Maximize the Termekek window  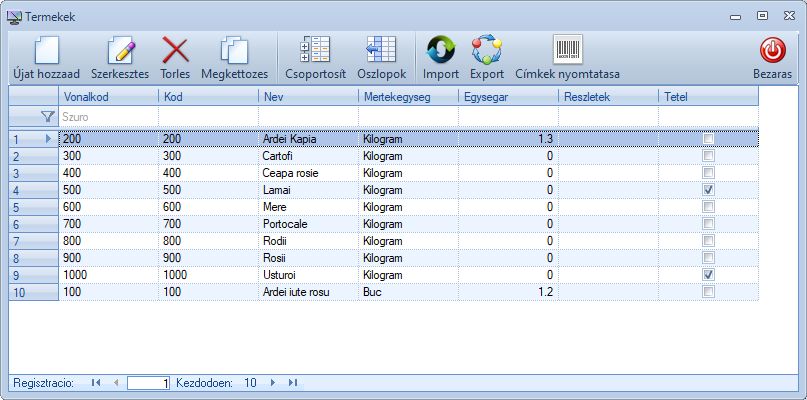pos(762,16)
